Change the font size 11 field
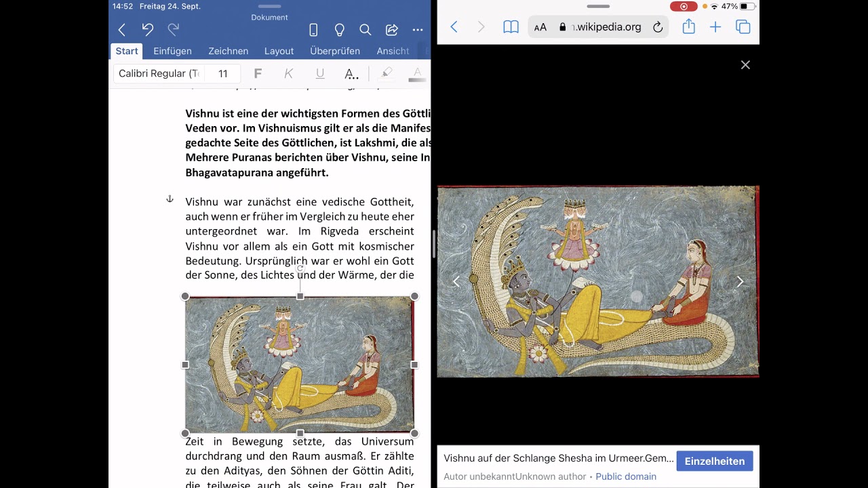The image size is (868, 488). [x=222, y=73]
